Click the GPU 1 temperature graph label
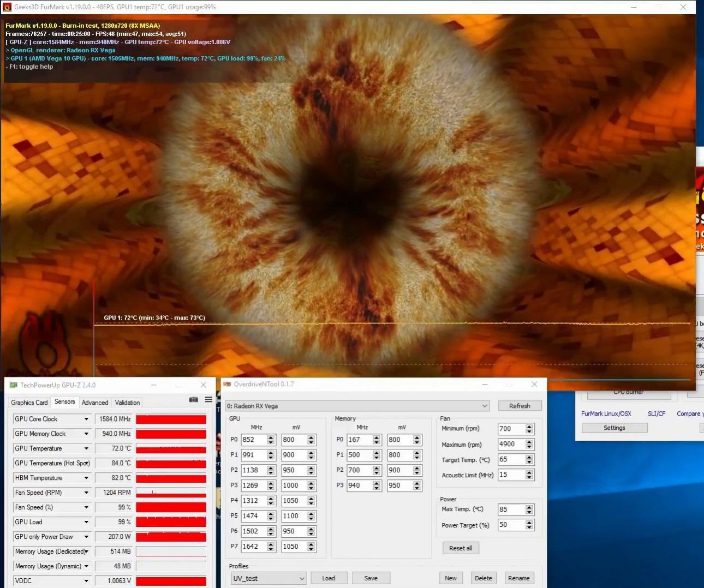704x588 pixels. click(154, 317)
